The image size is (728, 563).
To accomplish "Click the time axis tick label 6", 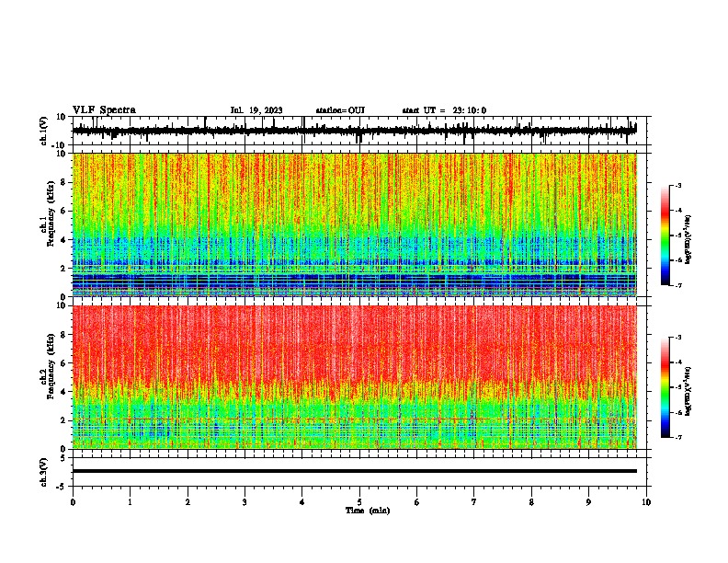I will [416, 502].
